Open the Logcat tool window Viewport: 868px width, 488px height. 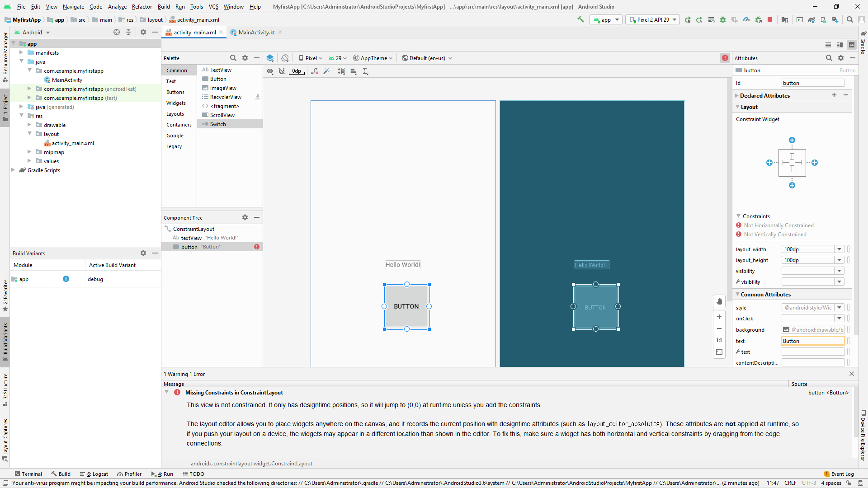click(94, 474)
